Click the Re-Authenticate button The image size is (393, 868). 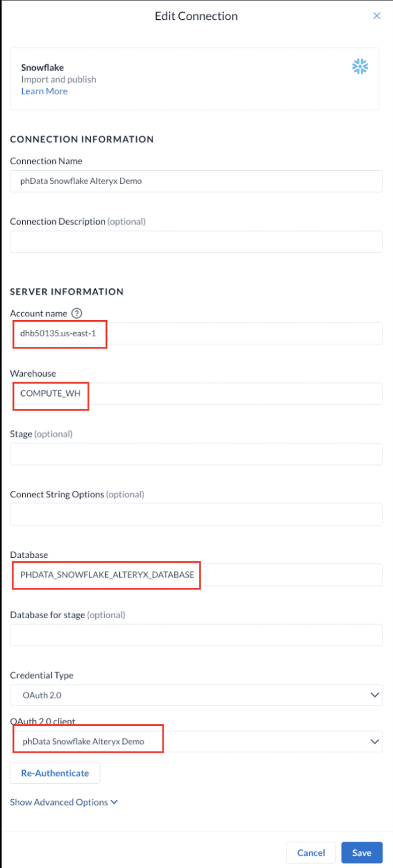tap(55, 773)
